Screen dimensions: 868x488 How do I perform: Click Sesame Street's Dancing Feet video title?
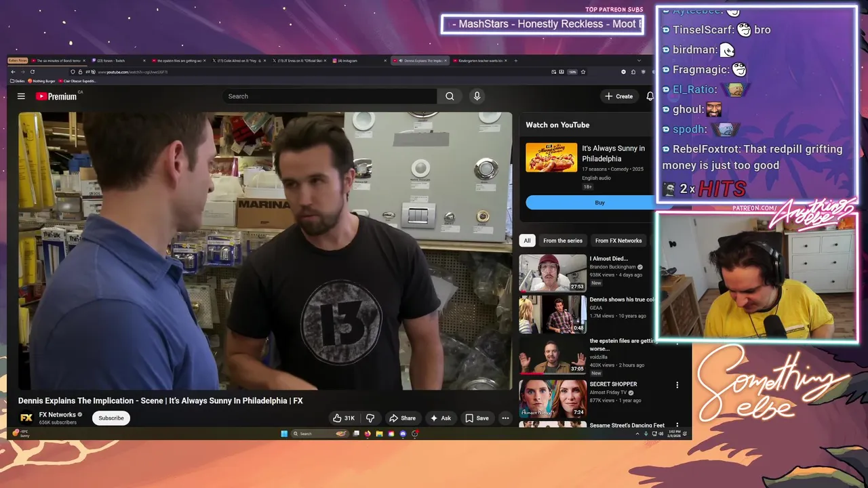click(627, 426)
